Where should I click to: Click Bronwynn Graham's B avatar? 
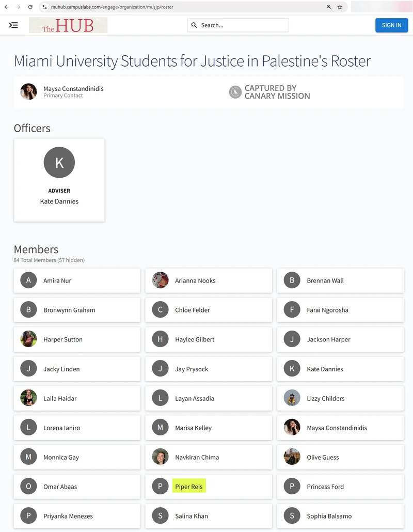(x=28, y=310)
